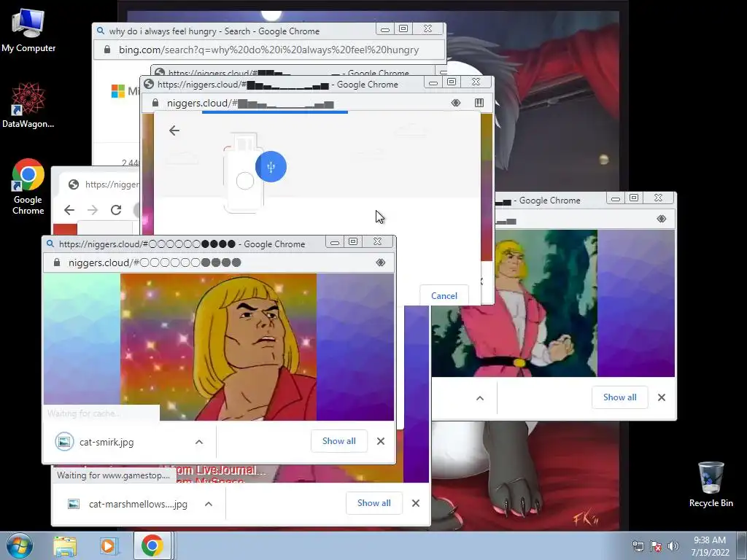Open the side panel icon in the USB dialog window

[479, 103]
